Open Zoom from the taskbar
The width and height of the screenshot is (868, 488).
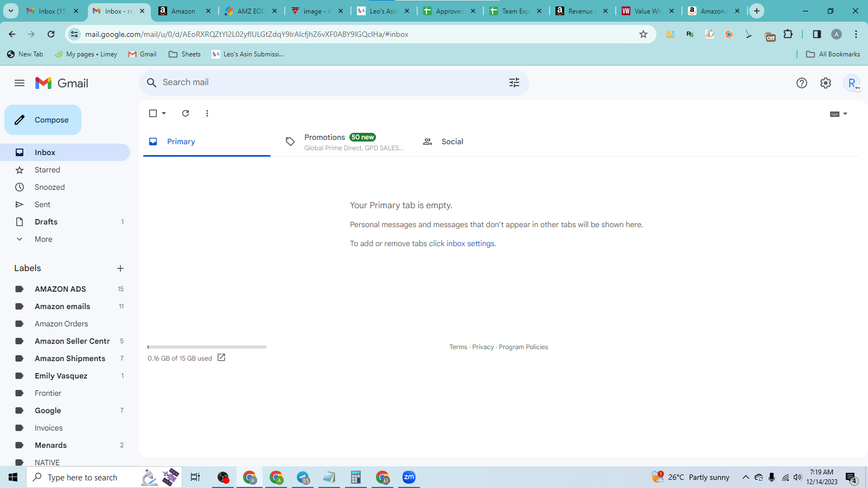[409, 477]
